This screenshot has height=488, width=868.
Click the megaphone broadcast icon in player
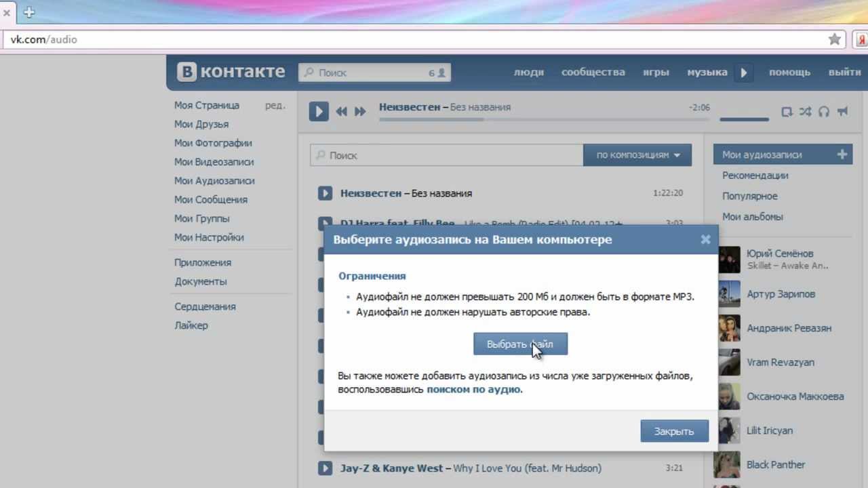pos(843,111)
